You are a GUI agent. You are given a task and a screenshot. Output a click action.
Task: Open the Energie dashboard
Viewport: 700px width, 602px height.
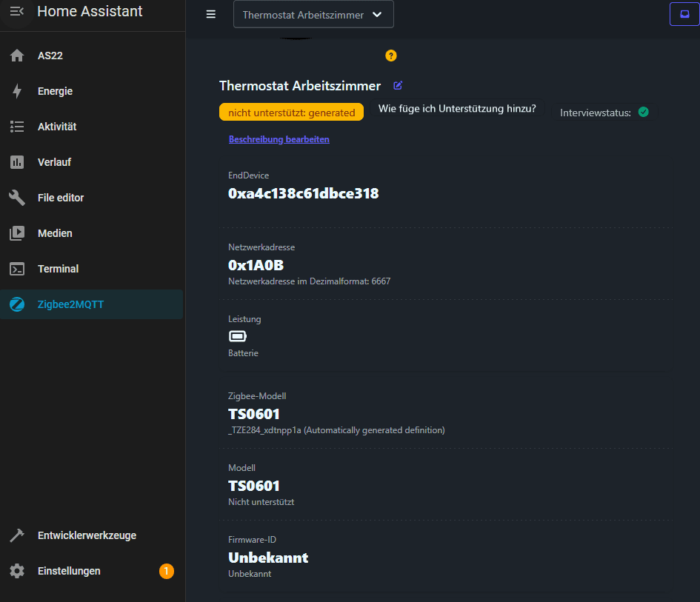56,91
